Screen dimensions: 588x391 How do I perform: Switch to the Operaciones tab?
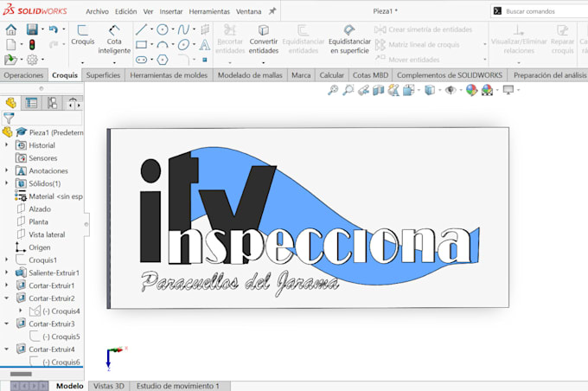click(23, 75)
